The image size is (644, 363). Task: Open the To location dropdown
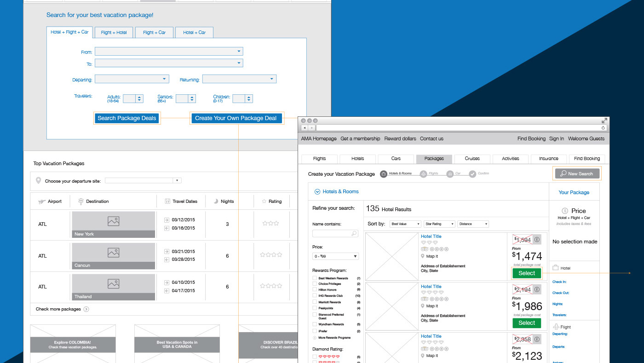point(169,63)
